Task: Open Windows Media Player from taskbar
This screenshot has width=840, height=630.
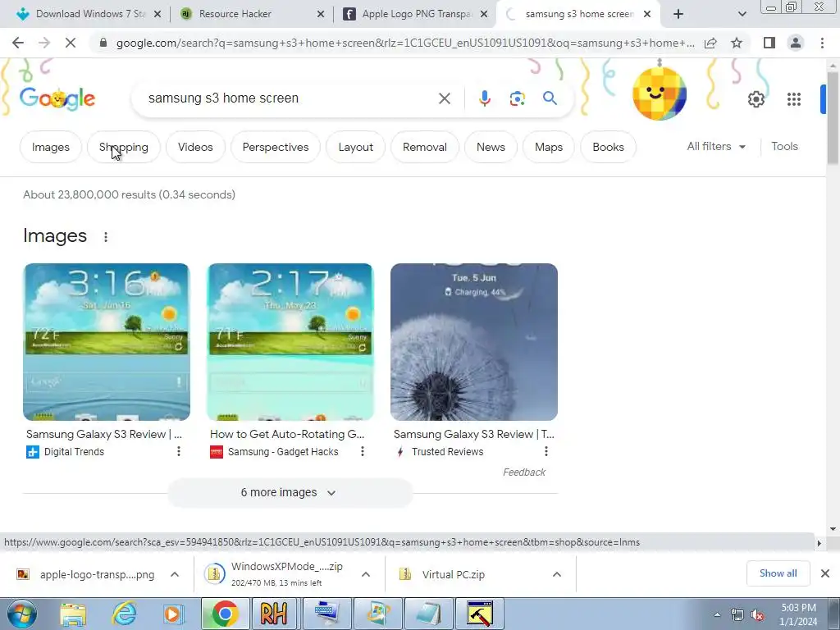Action: 174,614
